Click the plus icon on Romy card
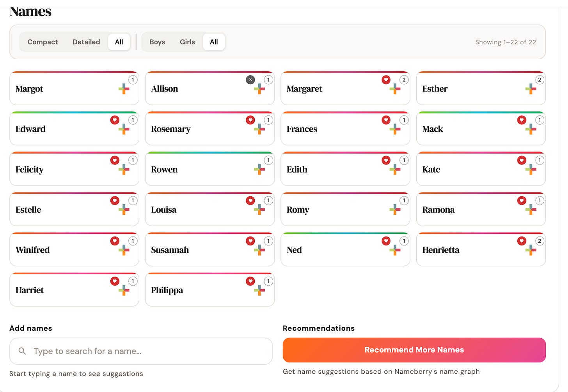 coord(395,210)
